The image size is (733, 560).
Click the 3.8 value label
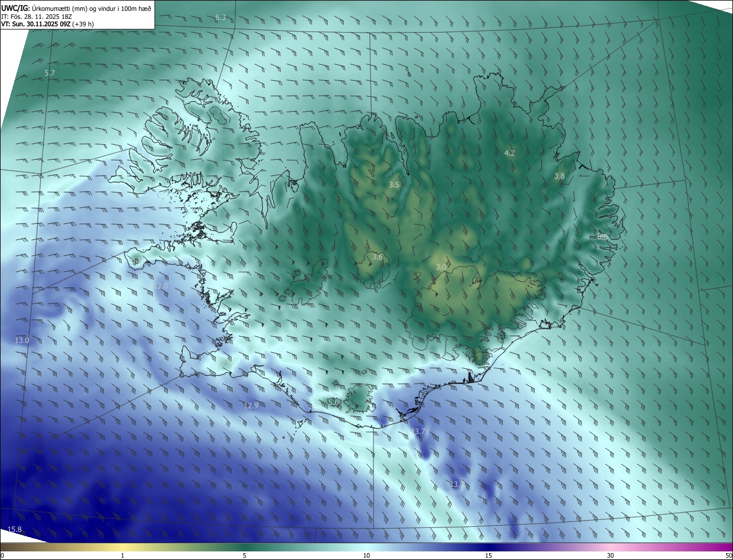click(559, 176)
